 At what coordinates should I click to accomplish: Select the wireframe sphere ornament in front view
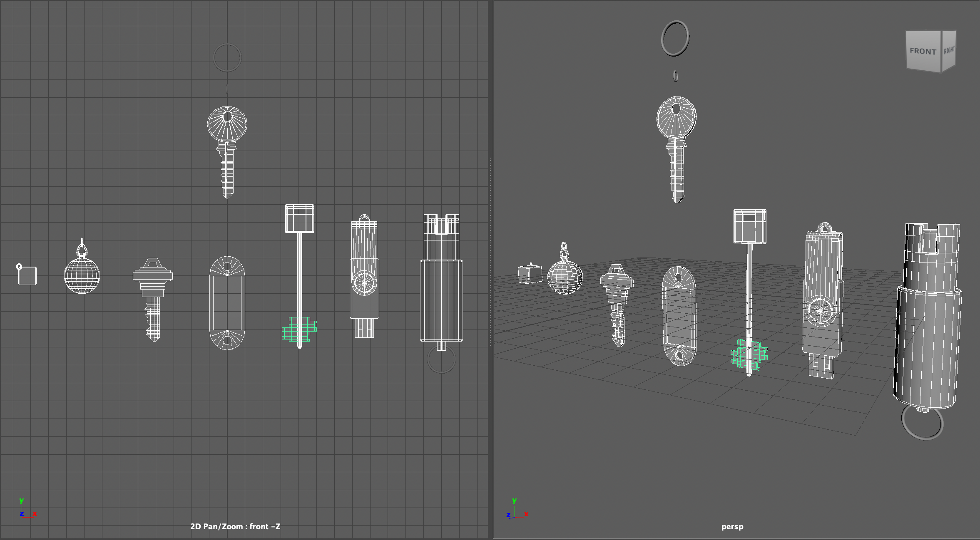tap(82, 275)
